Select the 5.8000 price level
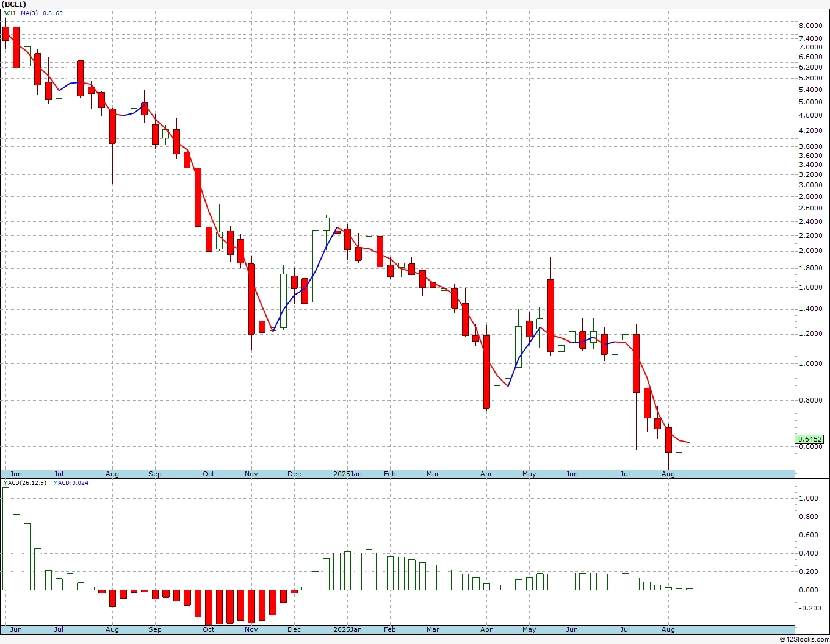The width and height of the screenshot is (830, 644). pyautogui.click(x=810, y=79)
